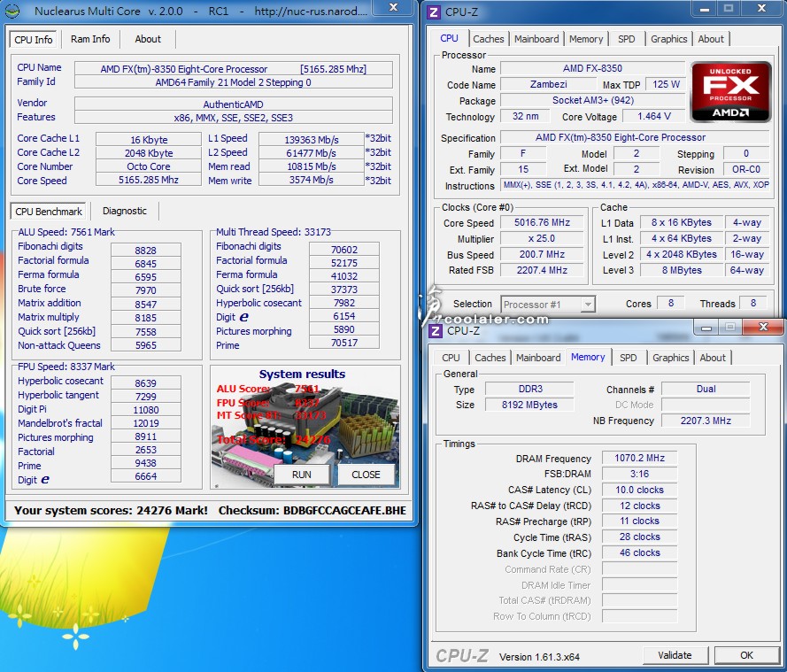The width and height of the screenshot is (787, 672).
Task: Select the CPU Info tab in Nuclearus
Action: (34, 40)
